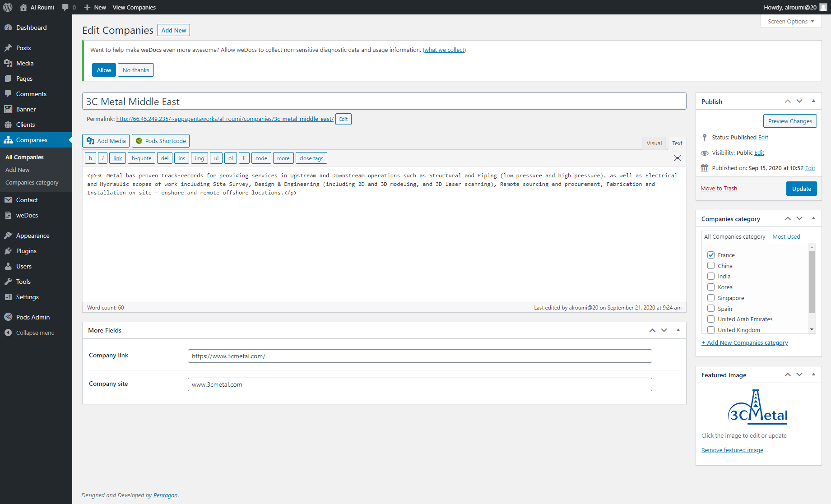The height and width of the screenshot is (504, 831).
Task: Toggle distraction-free writing mode icon
Action: tap(677, 158)
